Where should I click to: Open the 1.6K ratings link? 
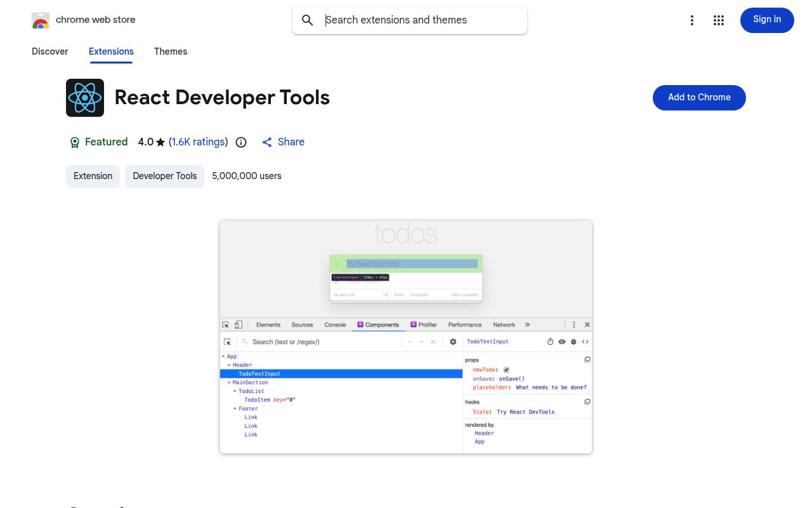(x=198, y=142)
